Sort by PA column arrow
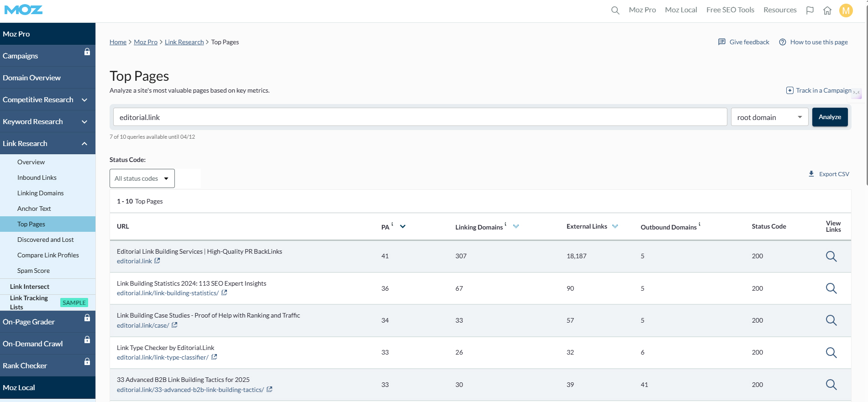868x402 pixels. pos(403,226)
